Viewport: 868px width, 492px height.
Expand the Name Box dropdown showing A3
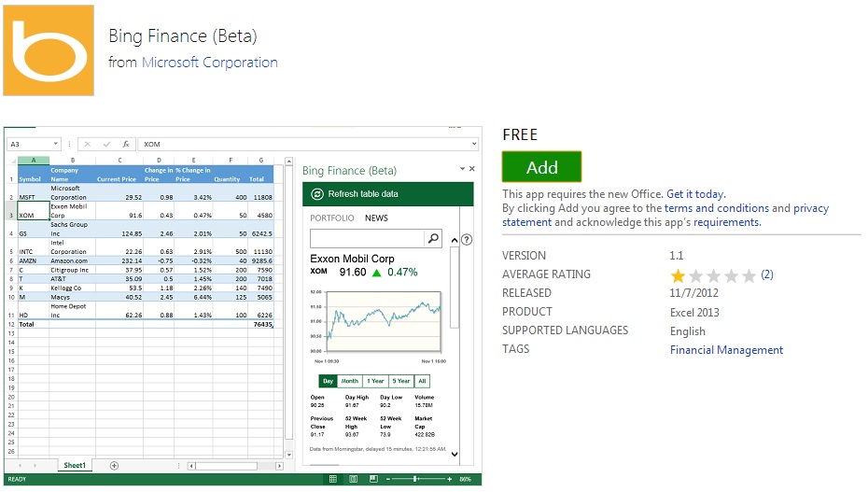click(55, 144)
